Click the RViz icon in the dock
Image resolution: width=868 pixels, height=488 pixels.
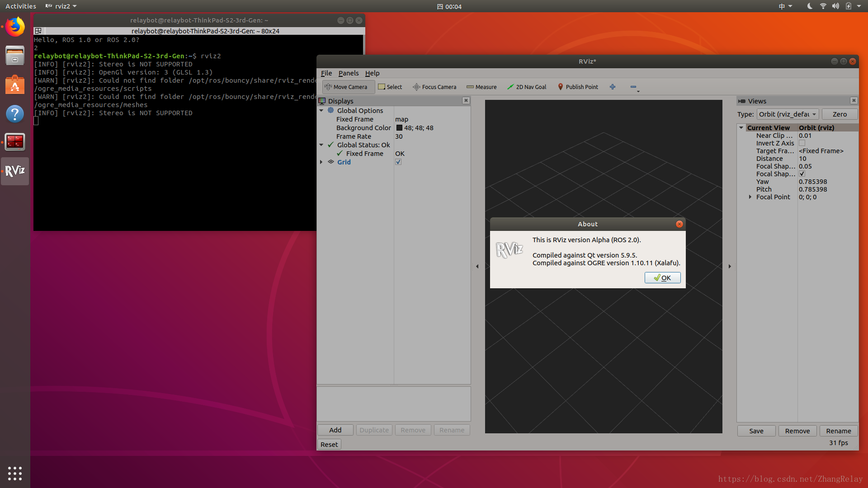[x=15, y=171]
